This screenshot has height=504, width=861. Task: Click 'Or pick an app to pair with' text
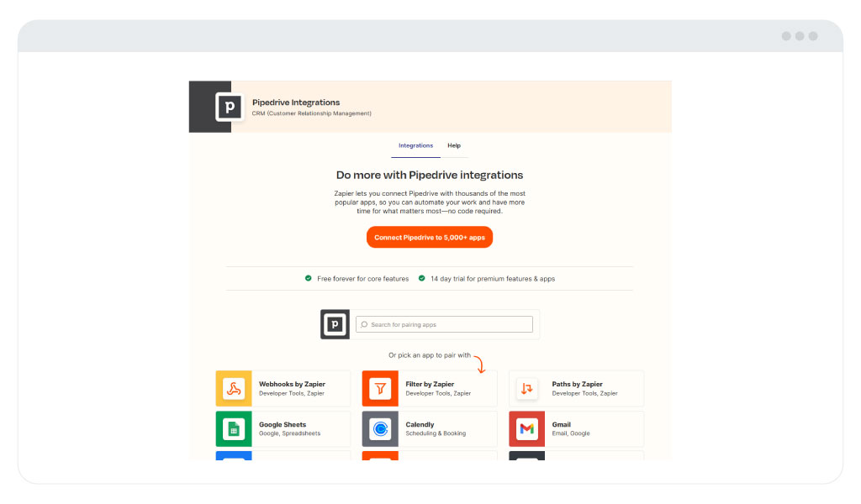point(430,355)
